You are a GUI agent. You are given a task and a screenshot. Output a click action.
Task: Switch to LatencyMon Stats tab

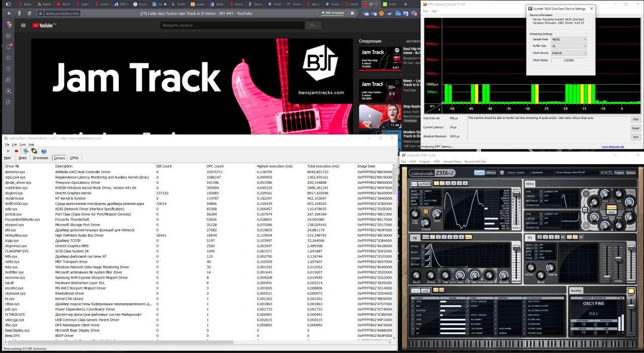point(22,158)
